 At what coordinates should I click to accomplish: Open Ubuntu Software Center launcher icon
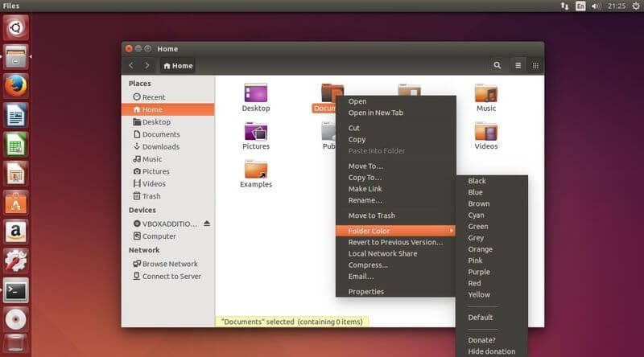(x=15, y=203)
